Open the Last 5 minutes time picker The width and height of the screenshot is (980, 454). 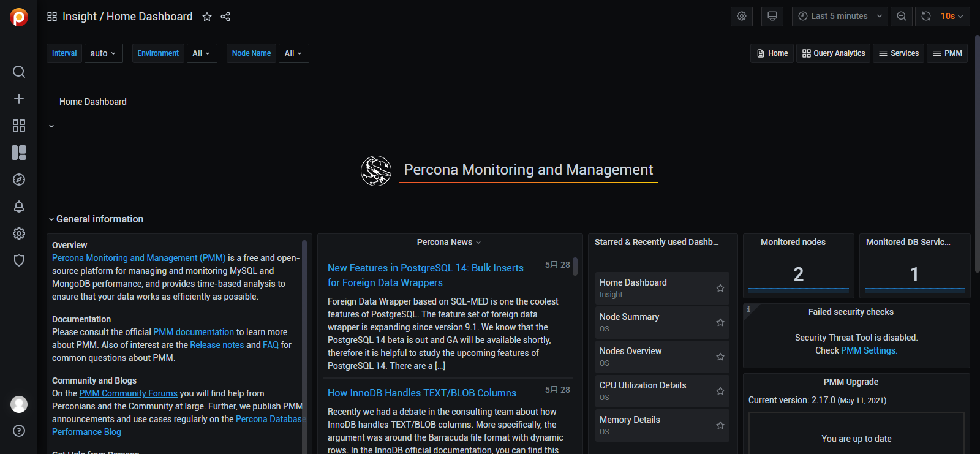(x=839, y=17)
